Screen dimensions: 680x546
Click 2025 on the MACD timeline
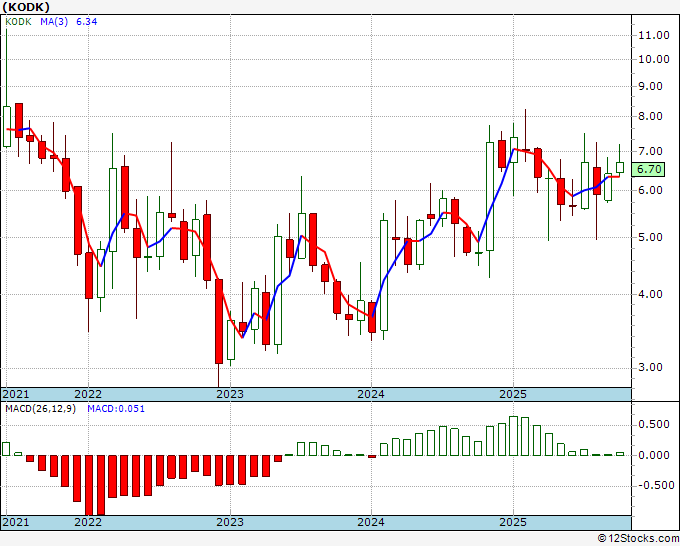[513, 522]
